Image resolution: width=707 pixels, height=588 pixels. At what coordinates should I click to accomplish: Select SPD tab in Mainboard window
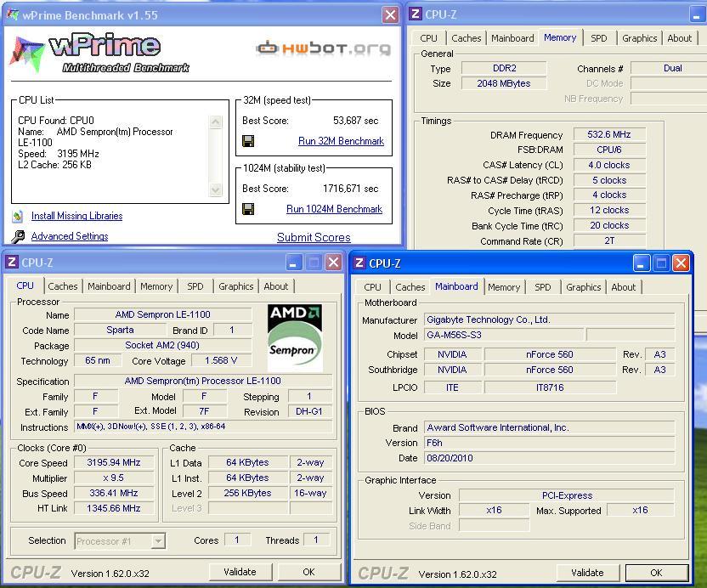(542, 287)
